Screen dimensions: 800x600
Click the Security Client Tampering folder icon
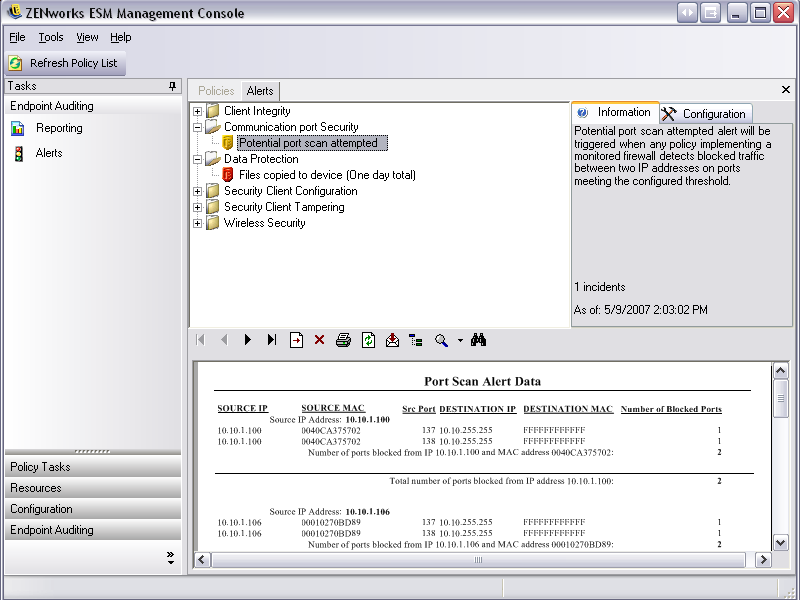pyautogui.click(x=213, y=207)
